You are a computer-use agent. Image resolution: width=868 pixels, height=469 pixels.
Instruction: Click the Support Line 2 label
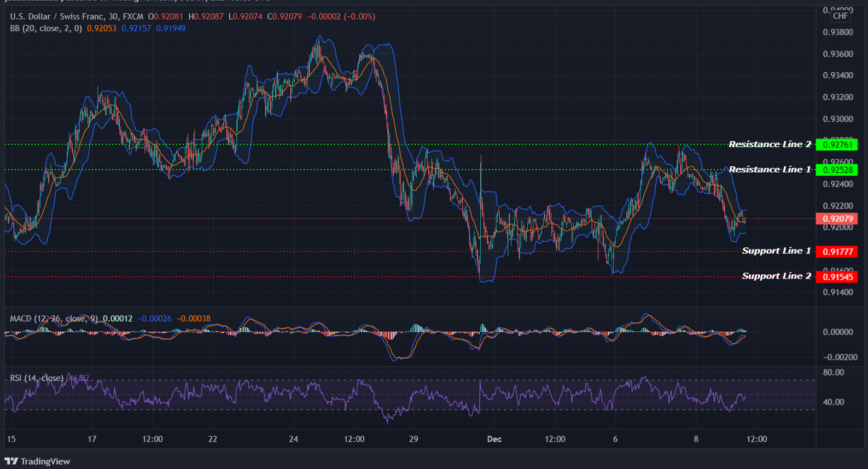coord(777,276)
